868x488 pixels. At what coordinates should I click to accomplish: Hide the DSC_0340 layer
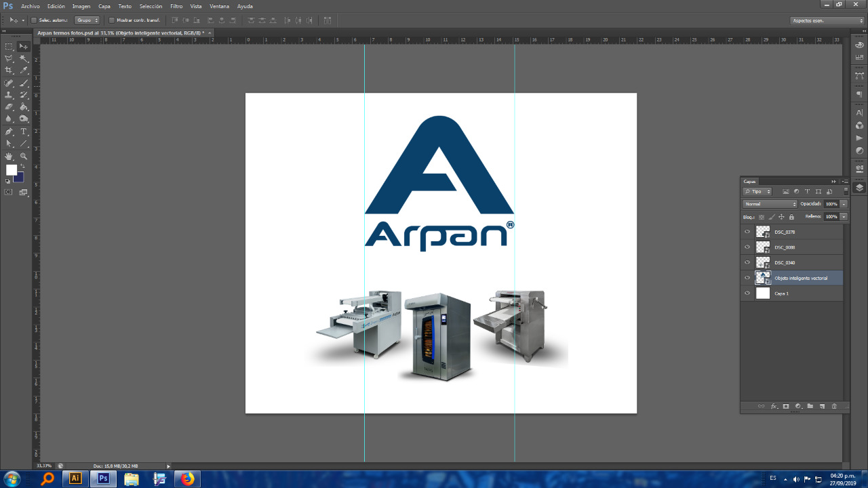click(747, 262)
